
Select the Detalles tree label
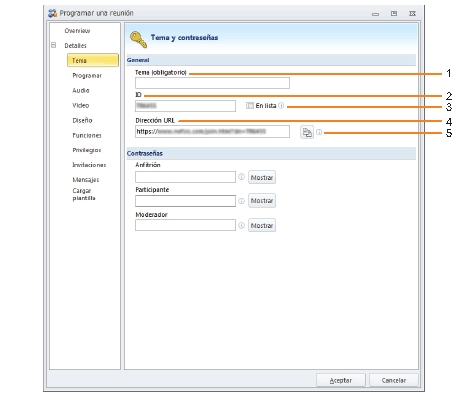tap(75, 46)
